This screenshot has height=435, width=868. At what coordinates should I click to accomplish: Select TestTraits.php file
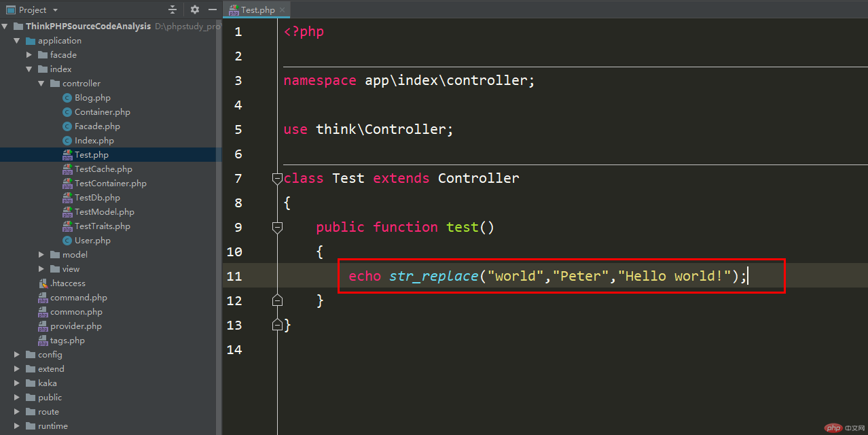pos(103,226)
